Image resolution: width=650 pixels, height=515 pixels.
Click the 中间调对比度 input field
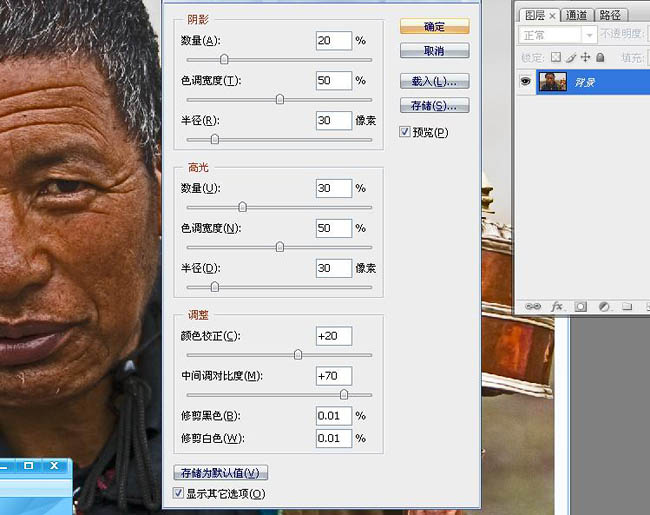pyautogui.click(x=333, y=376)
